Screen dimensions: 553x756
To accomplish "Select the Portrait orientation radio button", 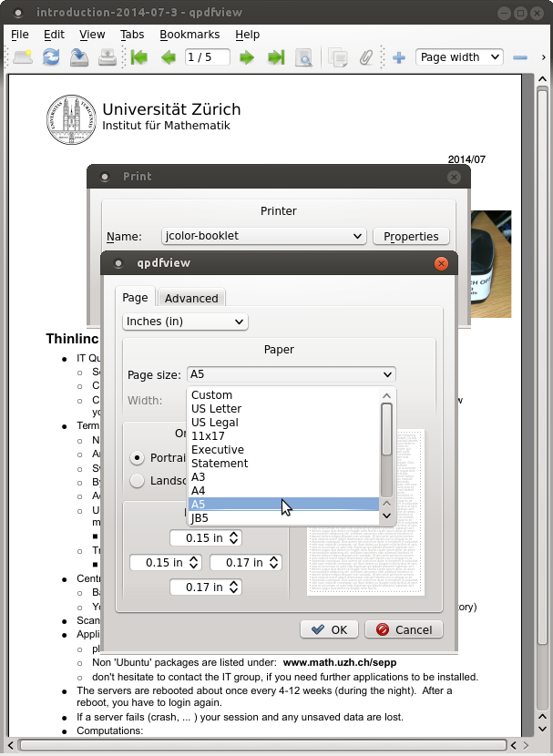I will (x=137, y=457).
